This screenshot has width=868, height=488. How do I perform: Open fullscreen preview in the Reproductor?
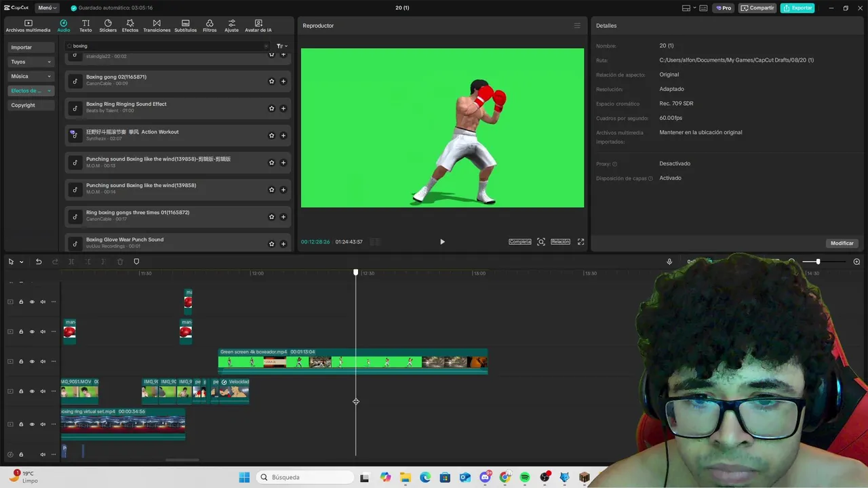click(x=580, y=242)
